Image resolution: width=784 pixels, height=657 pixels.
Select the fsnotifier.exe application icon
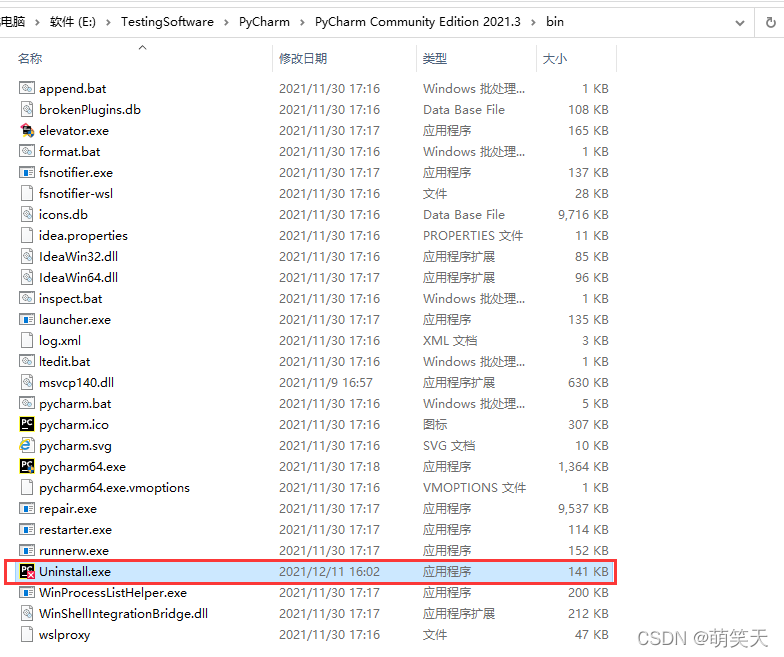point(27,172)
